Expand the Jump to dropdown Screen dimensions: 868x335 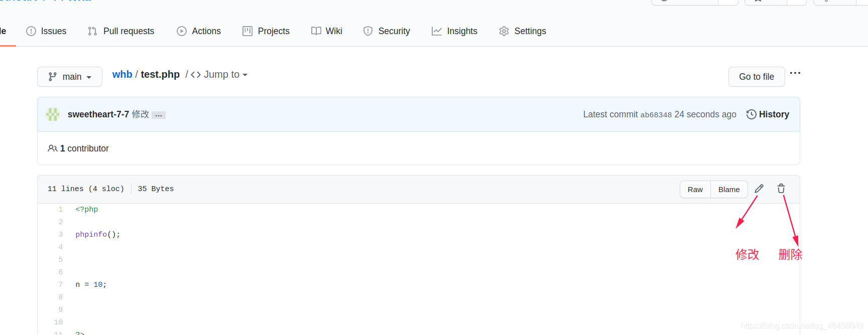pos(219,74)
